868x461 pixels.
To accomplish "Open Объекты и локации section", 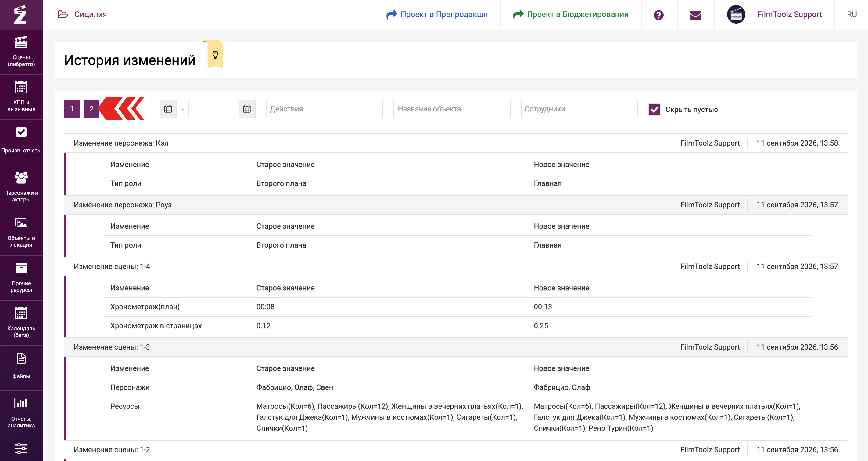I will (x=21, y=233).
